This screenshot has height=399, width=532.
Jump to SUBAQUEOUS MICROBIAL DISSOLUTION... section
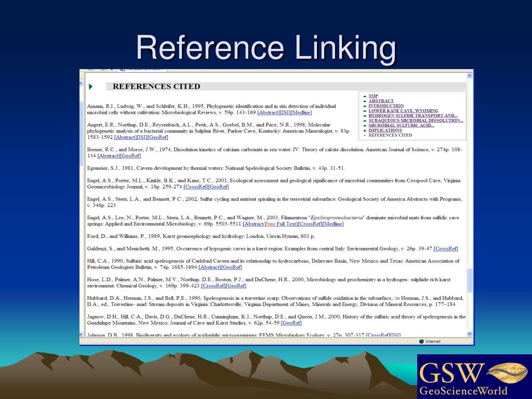(416, 121)
